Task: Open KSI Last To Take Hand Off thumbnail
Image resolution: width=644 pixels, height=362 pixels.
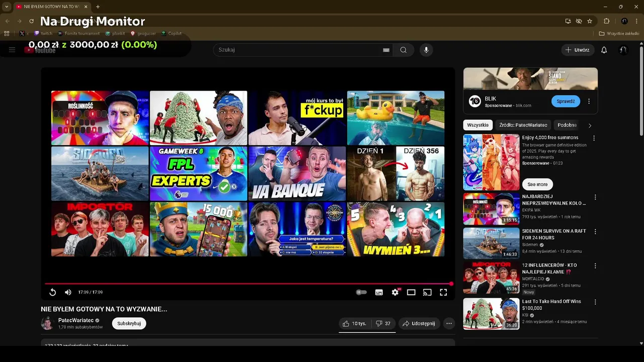Action: tap(491, 314)
